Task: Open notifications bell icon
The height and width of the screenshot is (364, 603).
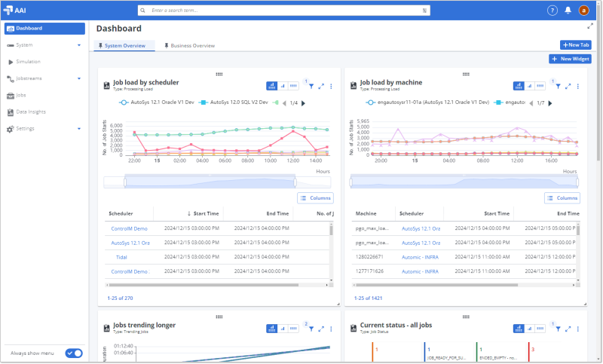Action: [568, 11]
